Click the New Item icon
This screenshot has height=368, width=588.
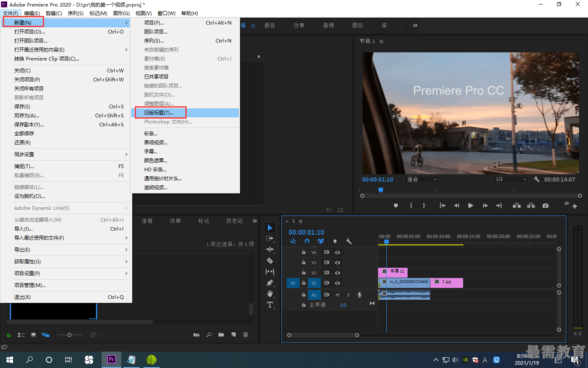[234, 334]
